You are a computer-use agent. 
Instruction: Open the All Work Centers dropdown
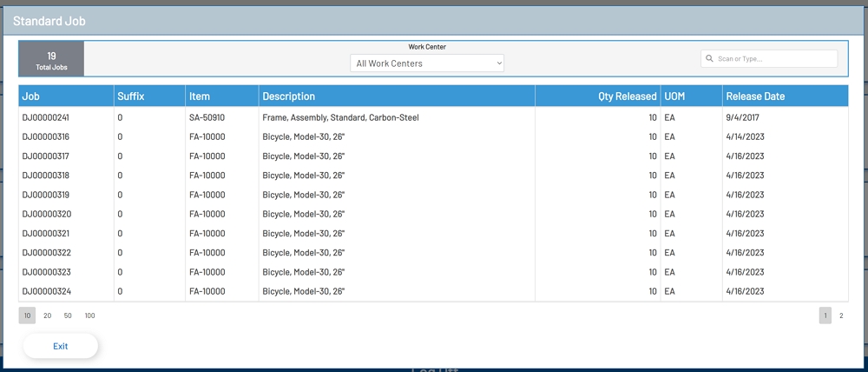click(x=427, y=63)
